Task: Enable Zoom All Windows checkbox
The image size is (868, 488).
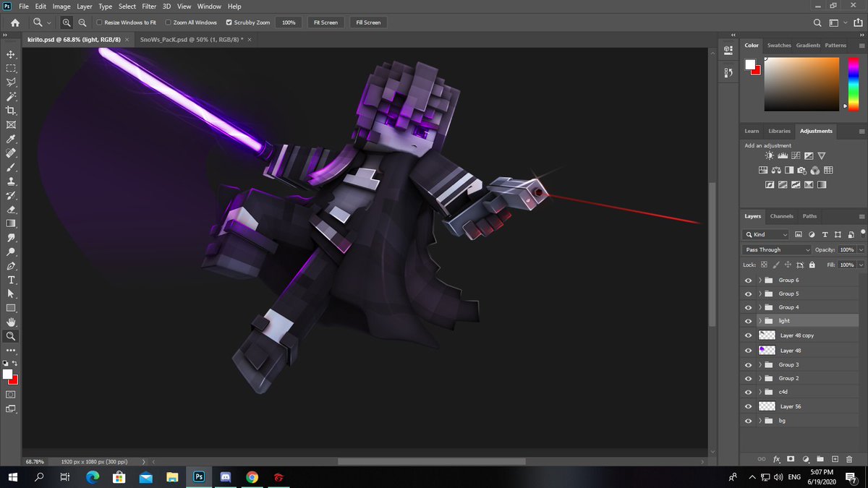Action: tap(169, 22)
